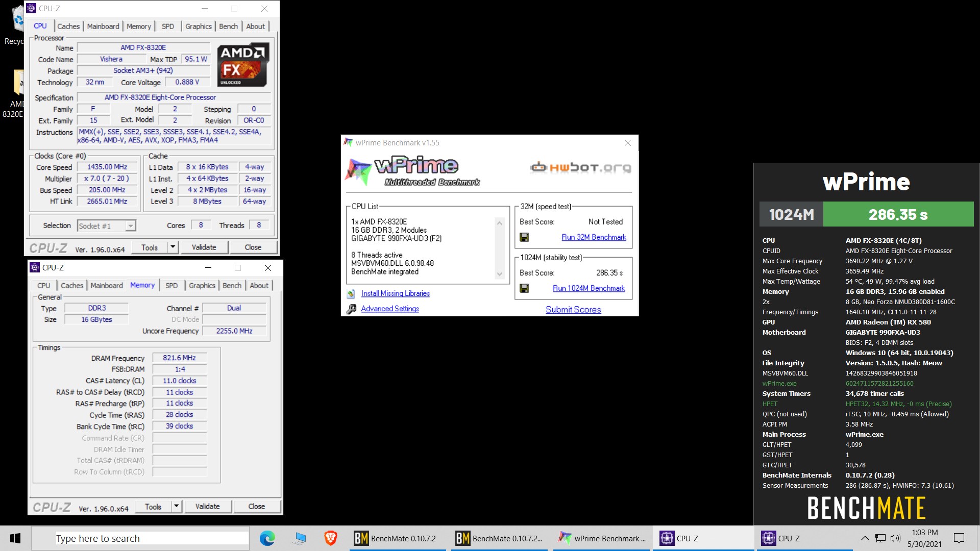Click the HWBOT.org logo in wPrime
This screenshot has width=980, height=551.
click(580, 167)
